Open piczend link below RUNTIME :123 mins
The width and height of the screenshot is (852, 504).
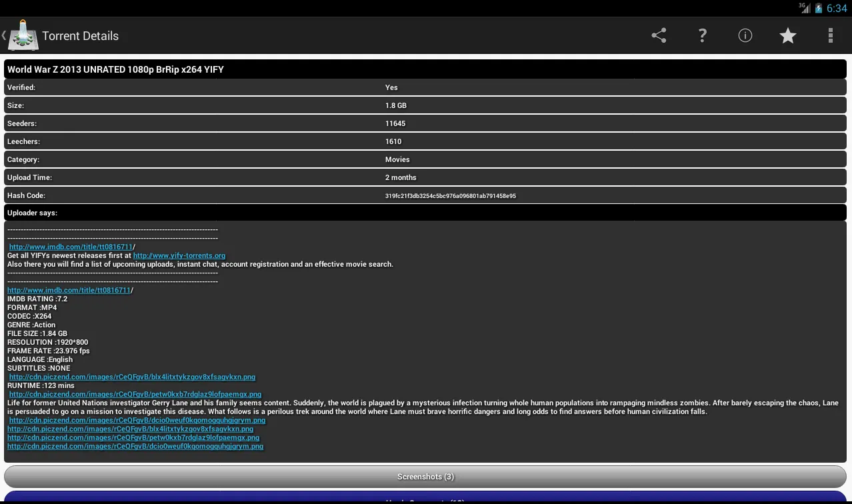135,394
